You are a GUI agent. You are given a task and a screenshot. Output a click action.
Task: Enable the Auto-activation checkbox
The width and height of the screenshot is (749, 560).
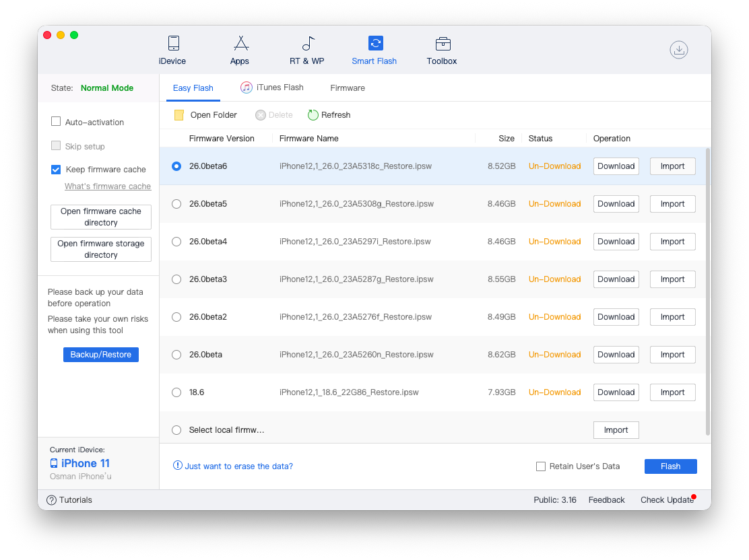[56, 121]
